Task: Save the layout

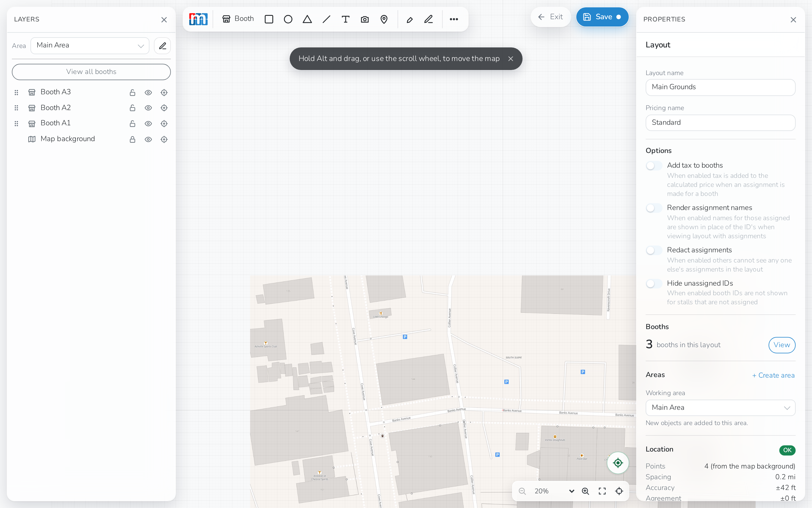Action: coord(602,17)
